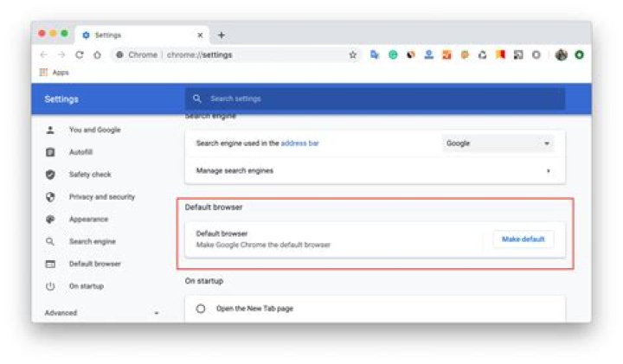Viewport: 623px width, 364px height.
Task: Reload the page with the refresh icon
Action: [80, 54]
